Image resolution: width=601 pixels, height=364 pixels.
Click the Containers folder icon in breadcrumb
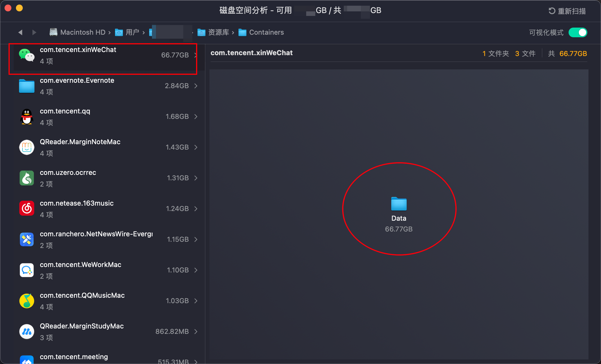pyautogui.click(x=242, y=32)
